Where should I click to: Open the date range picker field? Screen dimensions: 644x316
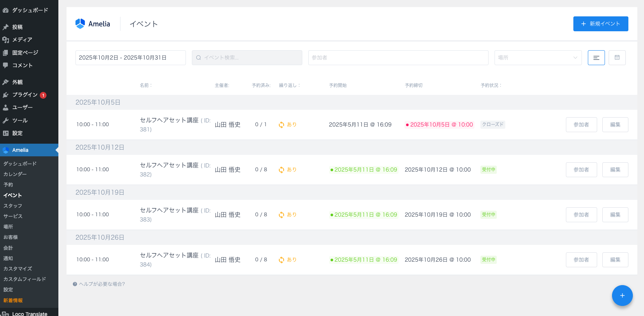click(131, 58)
